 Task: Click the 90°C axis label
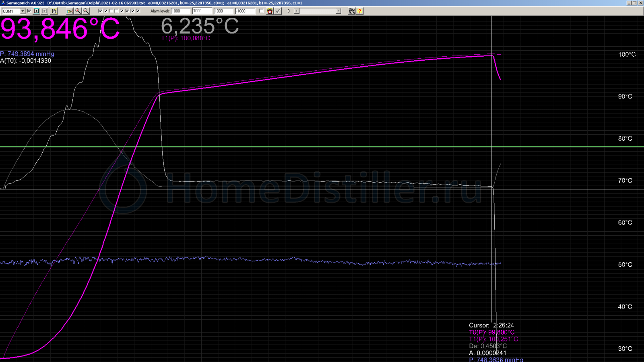(x=625, y=97)
